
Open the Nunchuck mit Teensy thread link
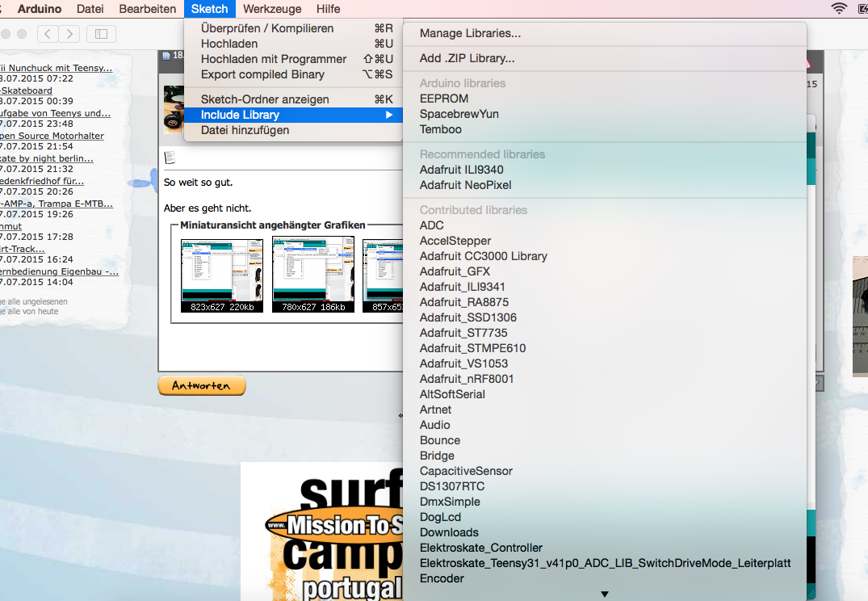coord(56,68)
